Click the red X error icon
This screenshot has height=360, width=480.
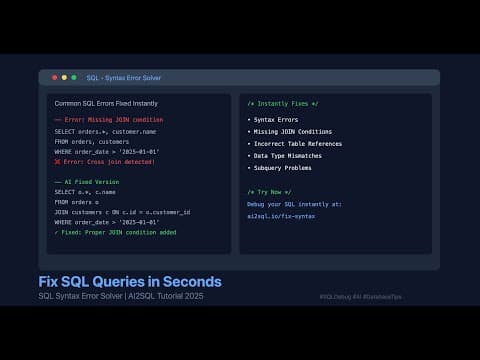[x=57, y=162]
